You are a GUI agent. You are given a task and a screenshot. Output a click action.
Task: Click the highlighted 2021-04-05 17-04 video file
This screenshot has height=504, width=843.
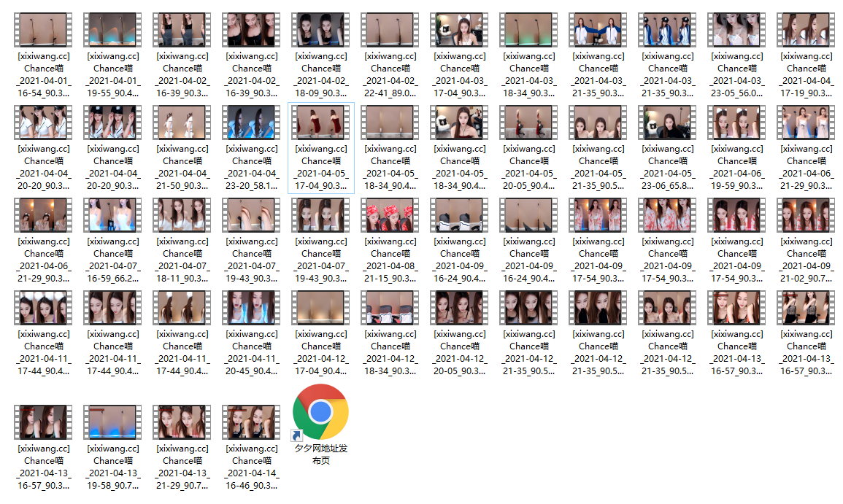click(x=320, y=123)
